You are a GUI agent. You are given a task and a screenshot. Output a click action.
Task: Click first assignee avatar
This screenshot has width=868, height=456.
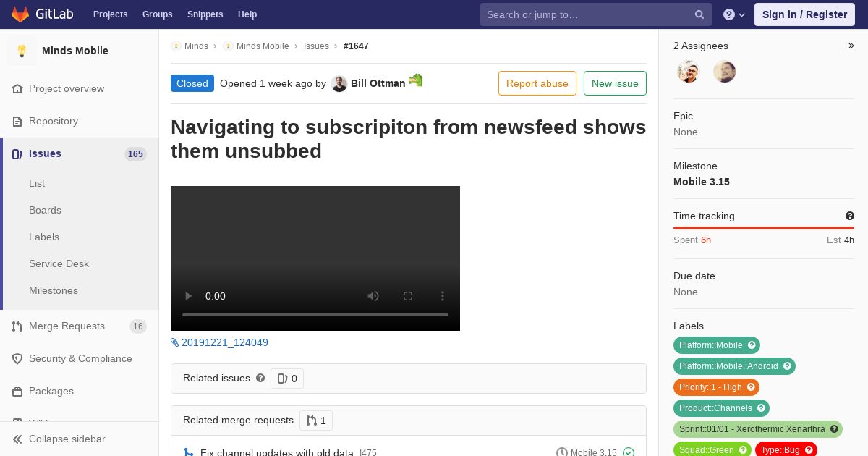point(689,72)
